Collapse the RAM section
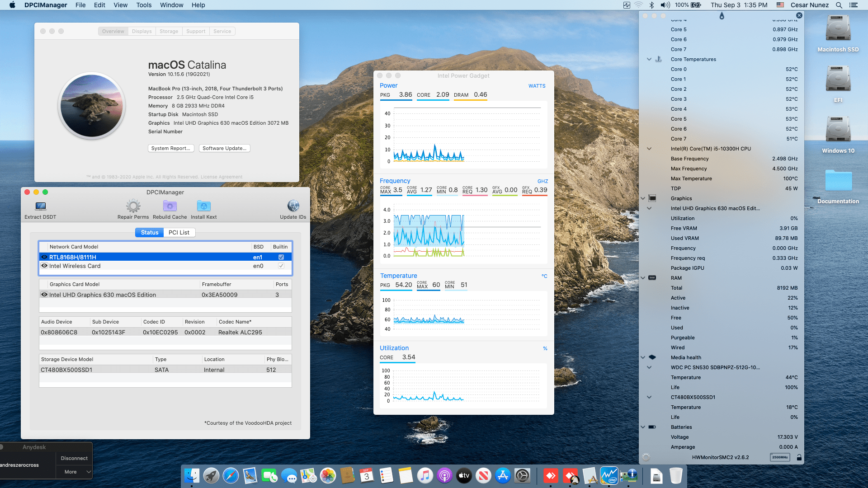 [643, 278]
